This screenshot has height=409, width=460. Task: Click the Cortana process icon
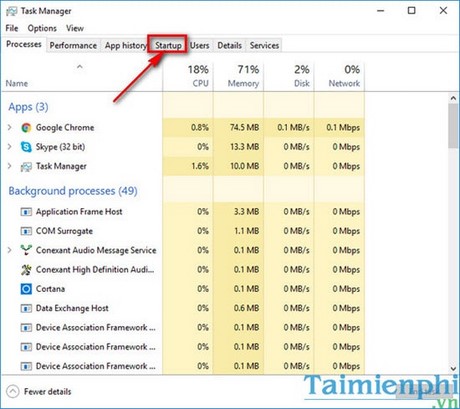tap(26, 289)
